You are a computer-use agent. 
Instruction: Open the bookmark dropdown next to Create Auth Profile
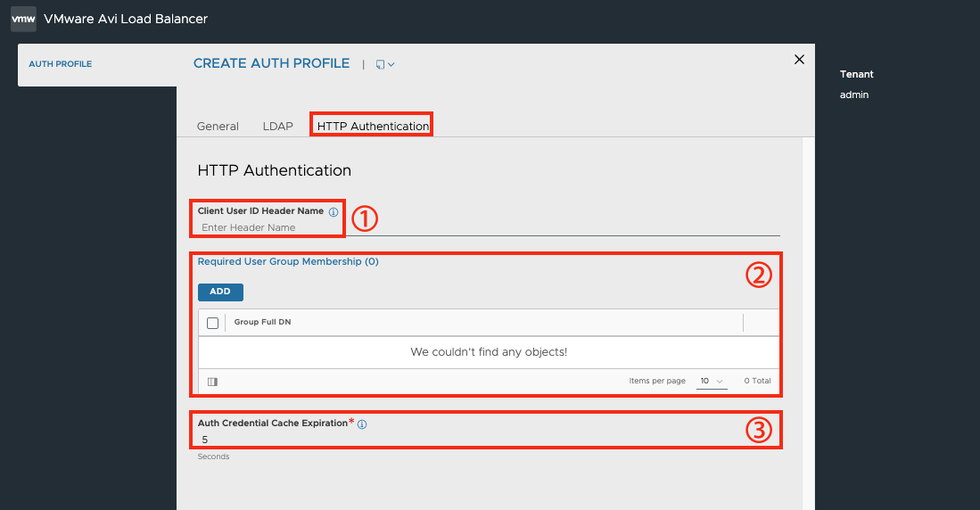click(385, 64)
